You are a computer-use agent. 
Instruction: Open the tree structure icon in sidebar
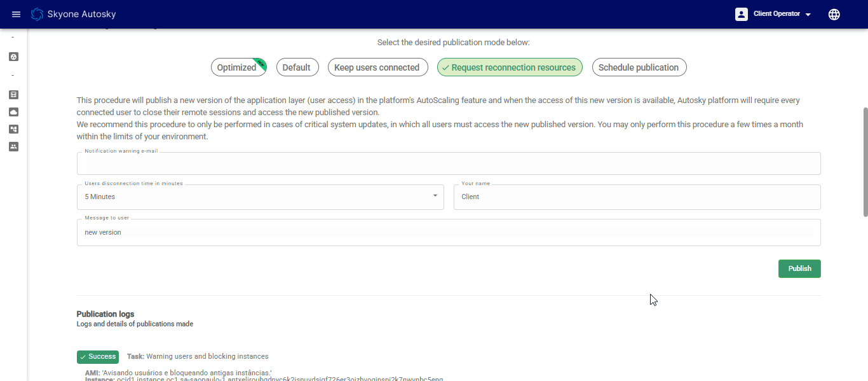[x=14, y=129]
